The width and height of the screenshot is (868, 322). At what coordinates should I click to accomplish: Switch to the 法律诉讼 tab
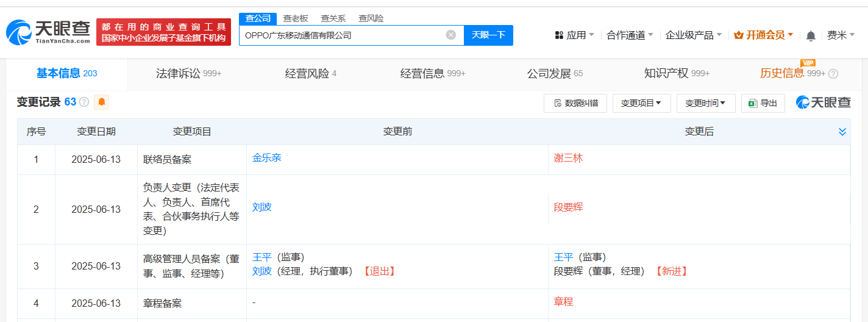pyautogui.click(x=188, y=74)
